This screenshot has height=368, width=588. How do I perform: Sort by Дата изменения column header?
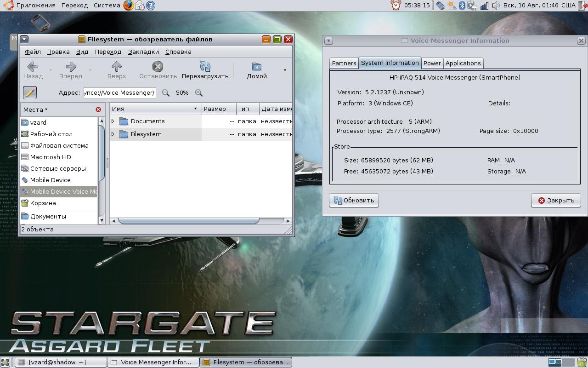pos(276,109)
